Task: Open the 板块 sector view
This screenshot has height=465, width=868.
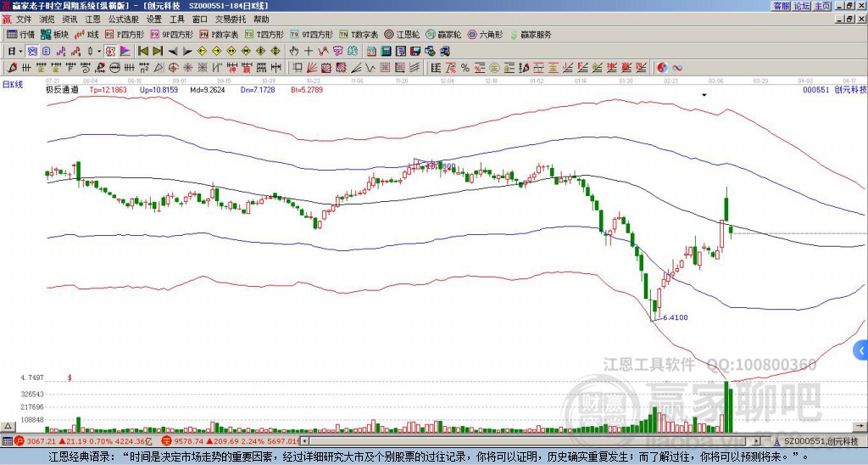Action: pos(54,34)
